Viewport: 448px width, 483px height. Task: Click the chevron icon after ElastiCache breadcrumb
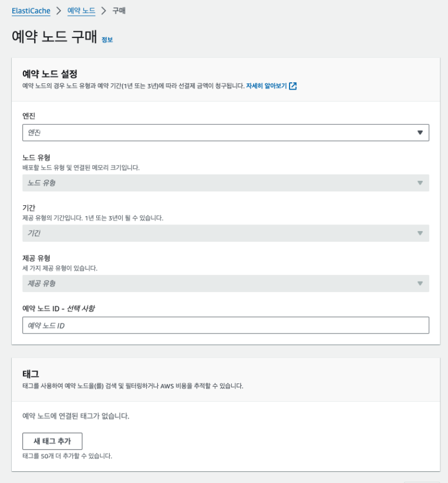pos(58,11)
